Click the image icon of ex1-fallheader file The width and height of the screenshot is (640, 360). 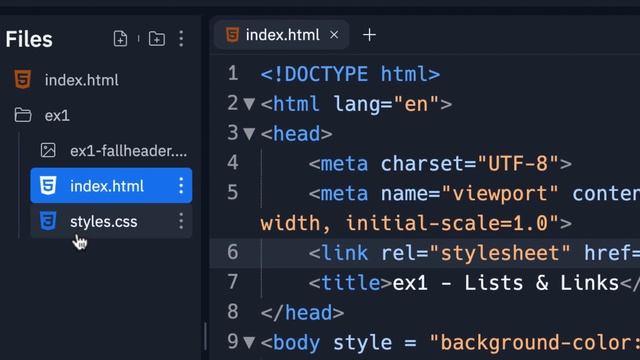[x=48, y=150]
